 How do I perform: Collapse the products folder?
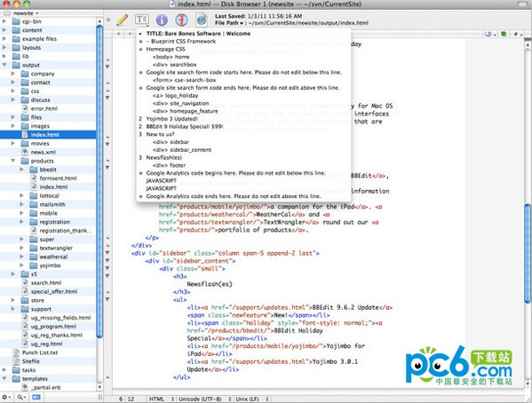(13, 161)
